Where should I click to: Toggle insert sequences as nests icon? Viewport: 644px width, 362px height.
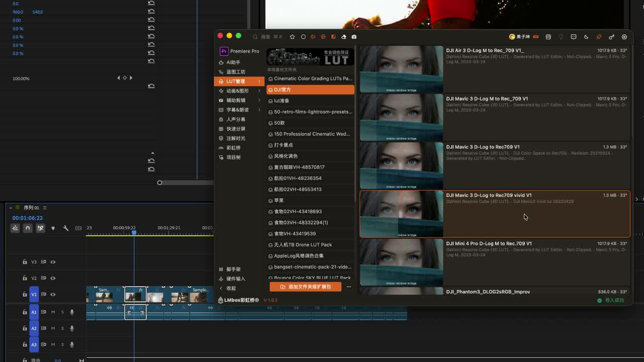15,228
